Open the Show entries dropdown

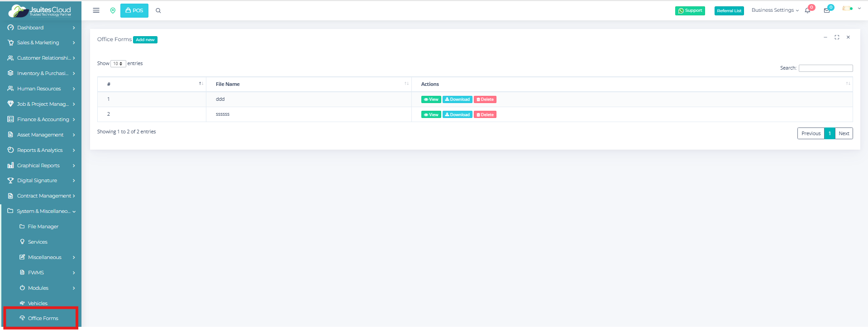click(x=118, y=64)
